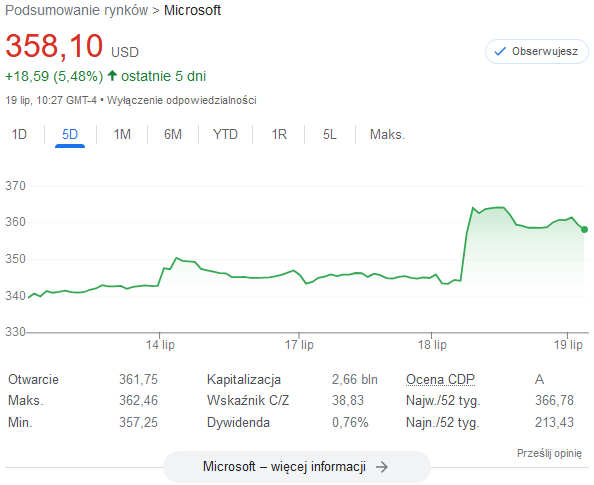The image size is (594, 485).
Task: Select the 5D time range tab
Action: pyautogui.click(x=70, y=134)
